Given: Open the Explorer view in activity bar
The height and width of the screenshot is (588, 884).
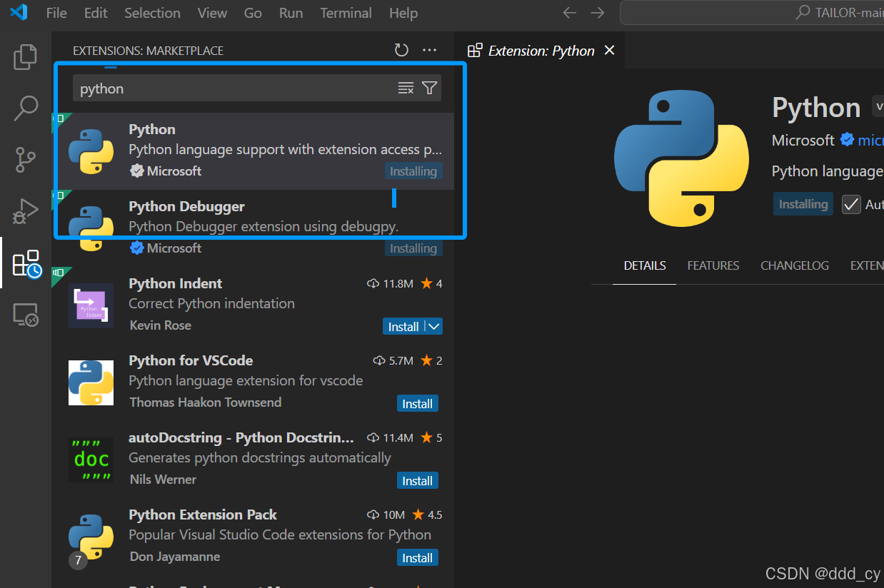Looking at the screenshot, I should (25, 57).
